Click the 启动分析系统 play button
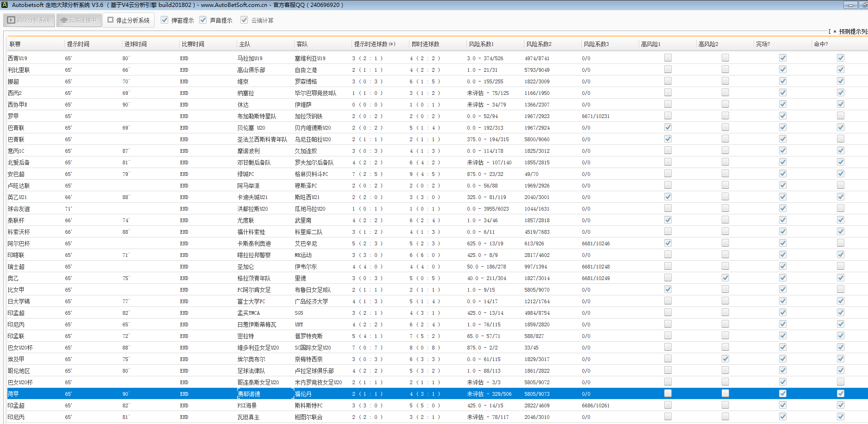 click(x=29, y=20)
